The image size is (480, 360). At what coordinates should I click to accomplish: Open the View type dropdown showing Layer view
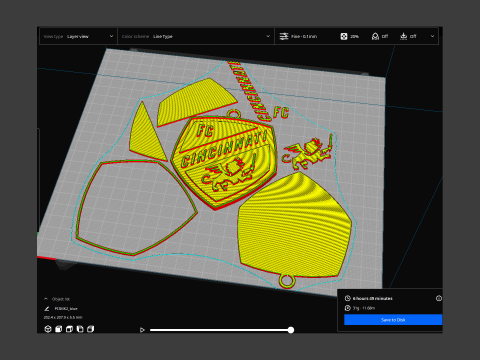point(78,36)
